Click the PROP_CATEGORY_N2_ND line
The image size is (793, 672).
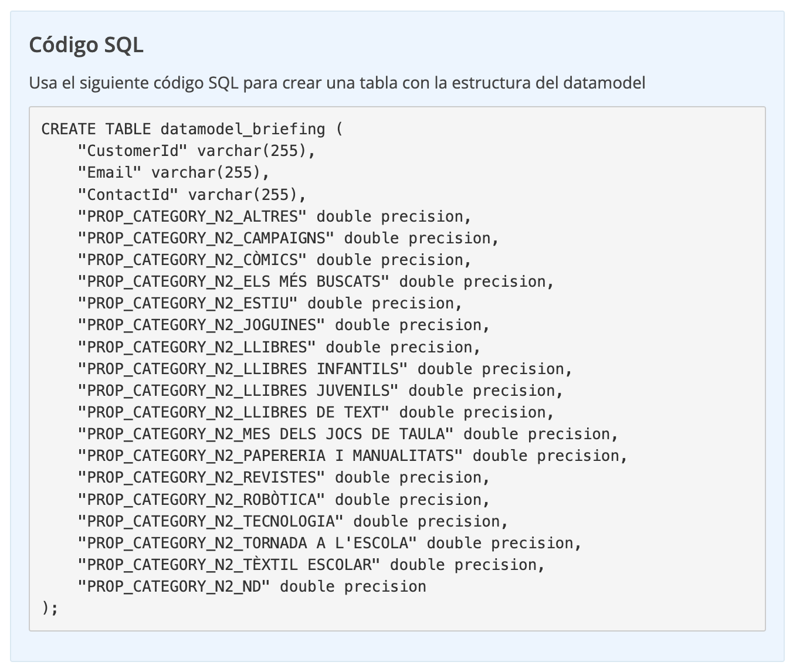pyautogui.click(x=252, y=586)
